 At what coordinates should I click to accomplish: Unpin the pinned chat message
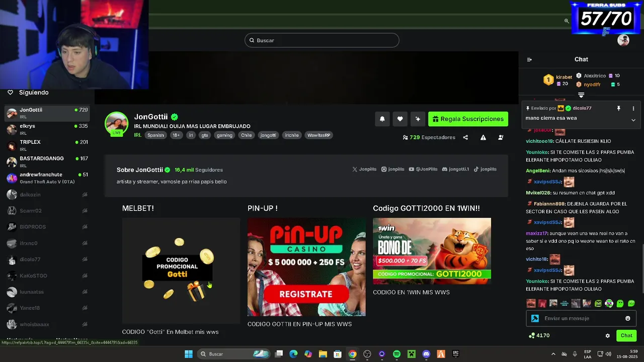tap(618, 108)
